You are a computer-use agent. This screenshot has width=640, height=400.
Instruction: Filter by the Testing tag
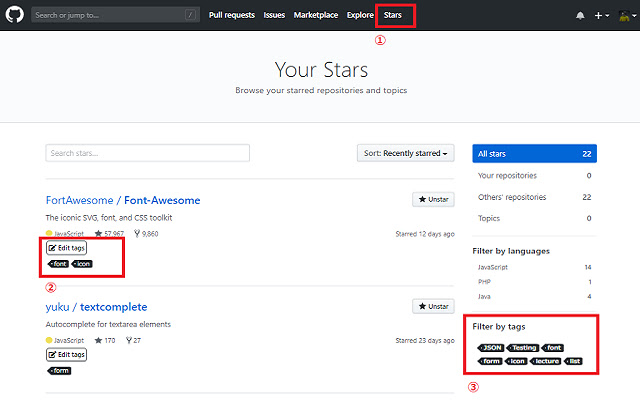523,348
